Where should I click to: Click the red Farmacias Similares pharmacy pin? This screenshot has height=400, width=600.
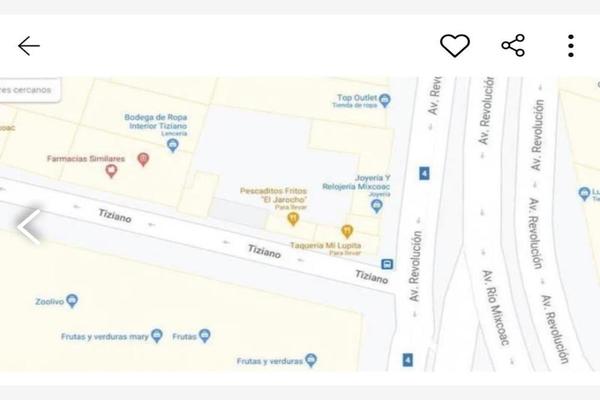pos(143,160)
